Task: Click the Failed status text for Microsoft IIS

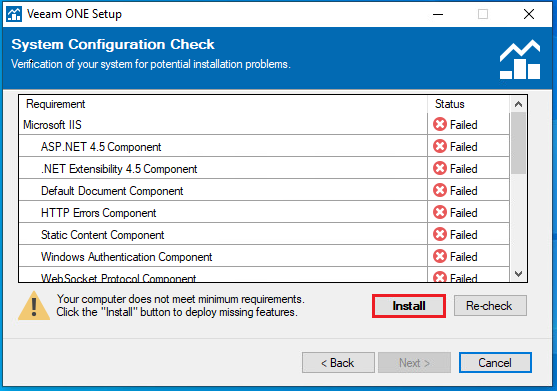Action: [x=464, y=125]
